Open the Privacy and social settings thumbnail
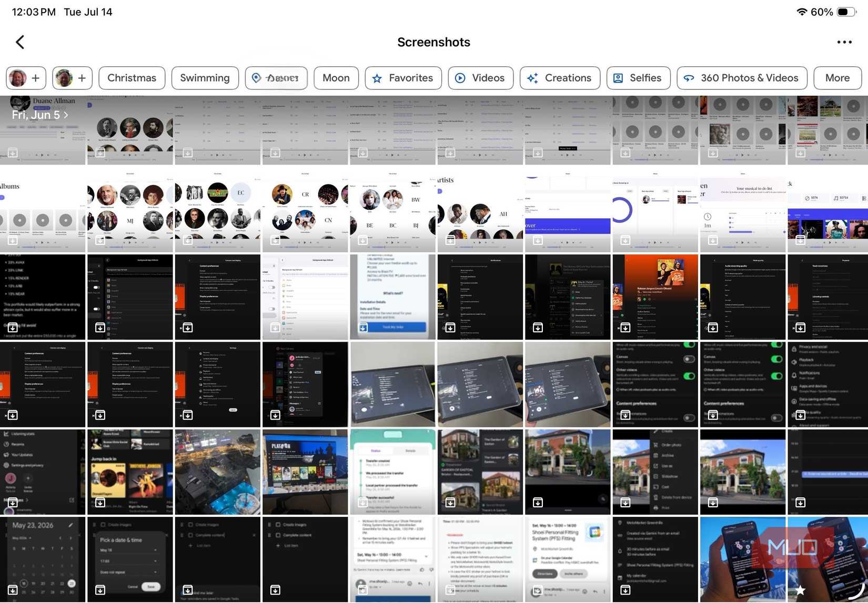Image resolution: width=868 pixels, height=603 pixels. pos(827,384)
